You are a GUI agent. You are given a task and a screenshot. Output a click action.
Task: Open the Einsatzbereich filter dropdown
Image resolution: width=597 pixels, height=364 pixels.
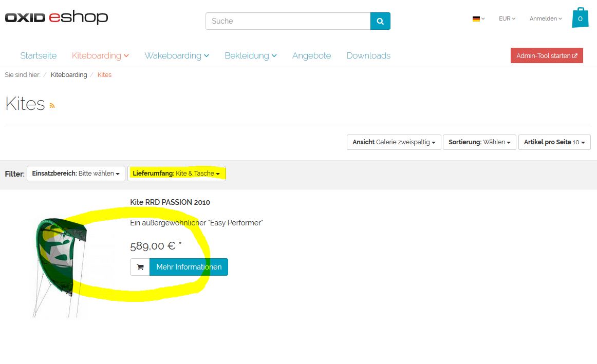[x=76, y=174]
